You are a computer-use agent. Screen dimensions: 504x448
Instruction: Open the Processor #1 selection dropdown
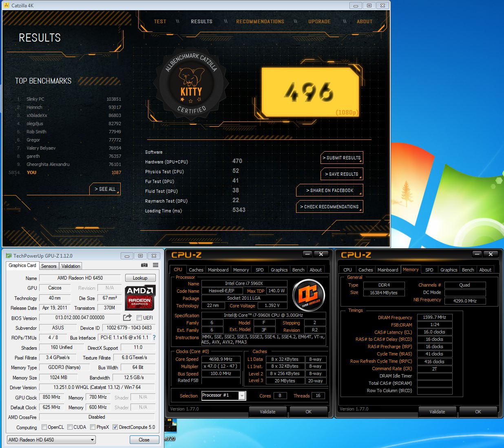223,395
